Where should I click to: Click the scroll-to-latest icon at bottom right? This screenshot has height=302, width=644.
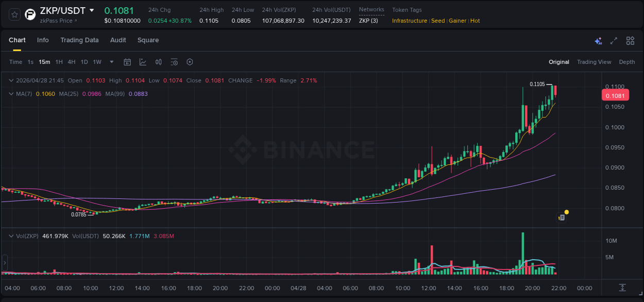pos(622,288)
